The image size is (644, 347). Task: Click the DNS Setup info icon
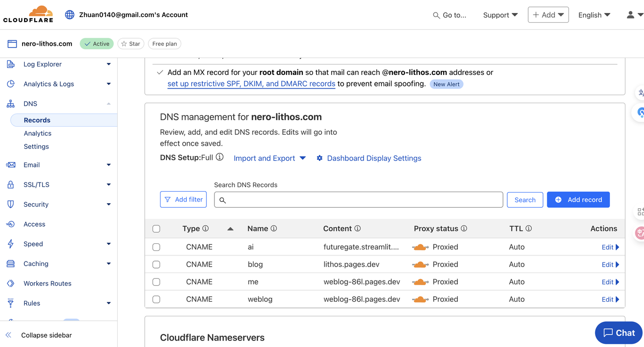(219, 157)
